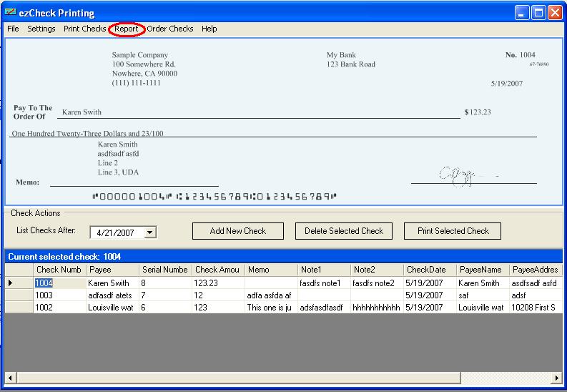Expand the List Checks After date dropdown
This screenshot has width=567, height=392.
pos(149,232)
